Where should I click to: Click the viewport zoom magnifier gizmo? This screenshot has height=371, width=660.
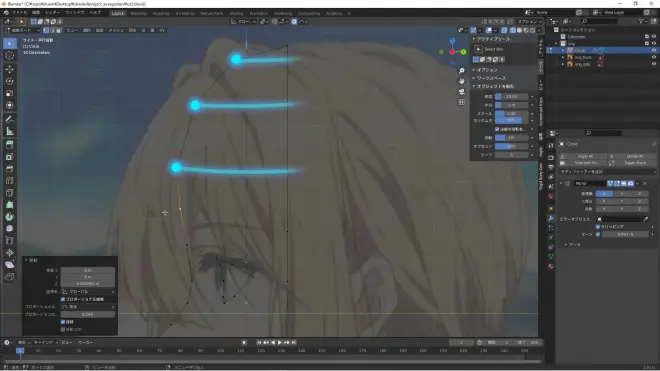(462, 71)
